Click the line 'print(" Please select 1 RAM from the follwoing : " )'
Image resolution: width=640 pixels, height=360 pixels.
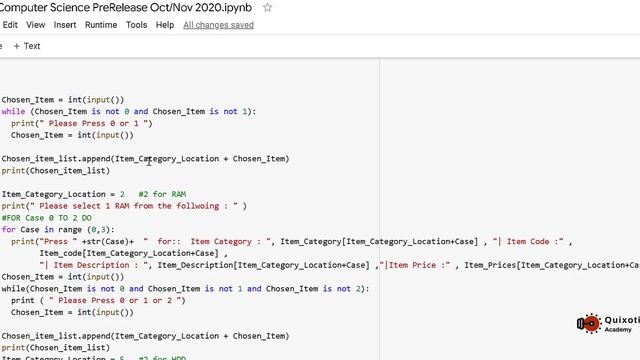(x=124, y=206)
